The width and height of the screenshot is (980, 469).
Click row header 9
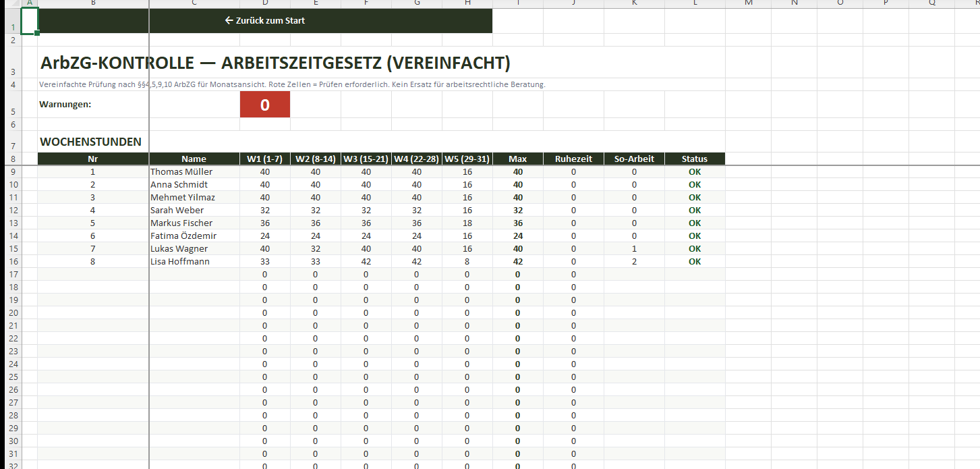click(x=13, y=171)
